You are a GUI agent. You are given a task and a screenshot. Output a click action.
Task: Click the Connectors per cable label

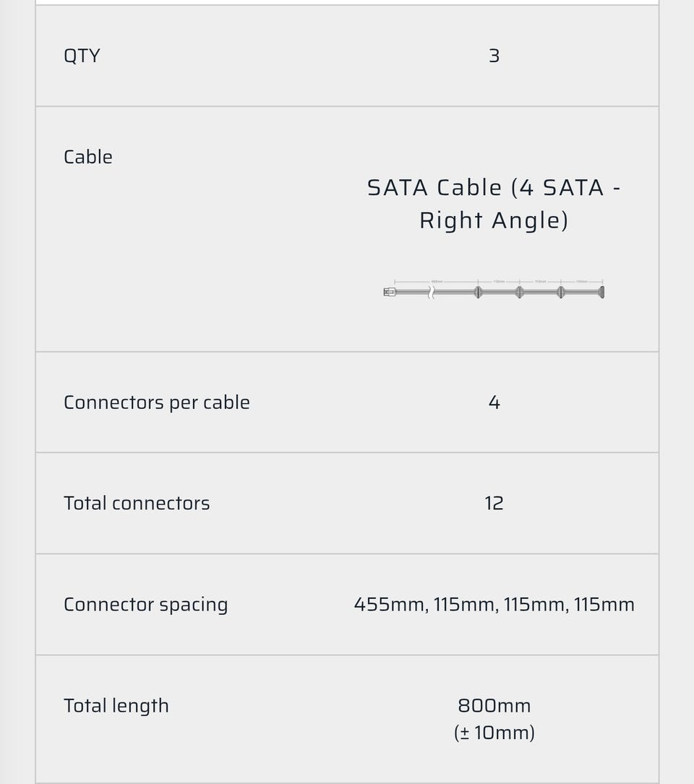point(157,402)
